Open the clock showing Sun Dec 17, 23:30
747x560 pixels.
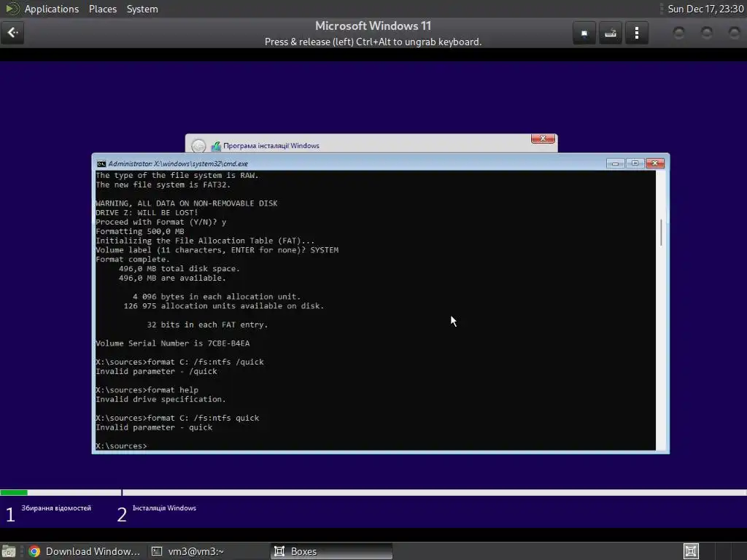click(705, 9)
